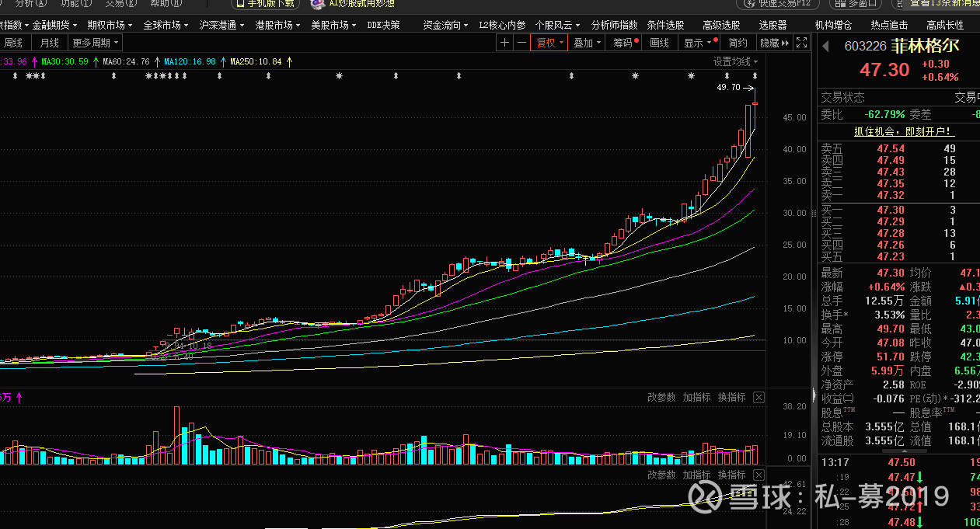This screenshot has height=529, width=980.
Task: Click the 委比 value -62.79%
Action: 886,114
